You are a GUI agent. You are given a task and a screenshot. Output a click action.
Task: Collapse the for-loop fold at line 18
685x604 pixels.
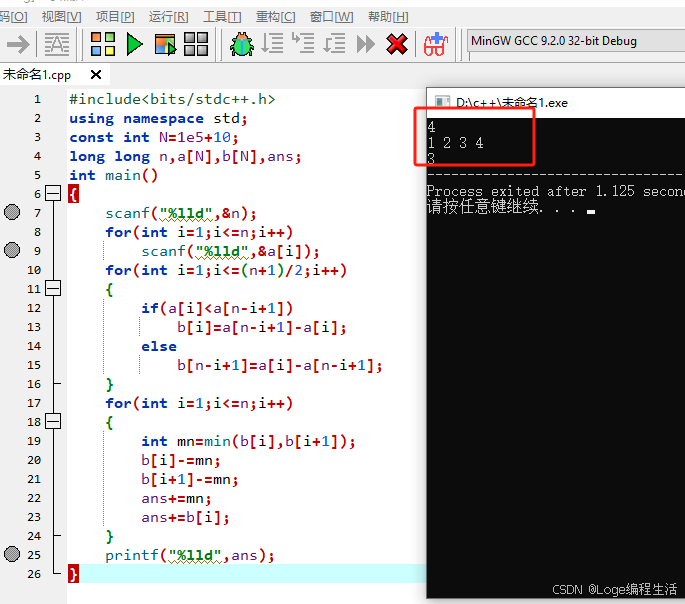[53, 421]
